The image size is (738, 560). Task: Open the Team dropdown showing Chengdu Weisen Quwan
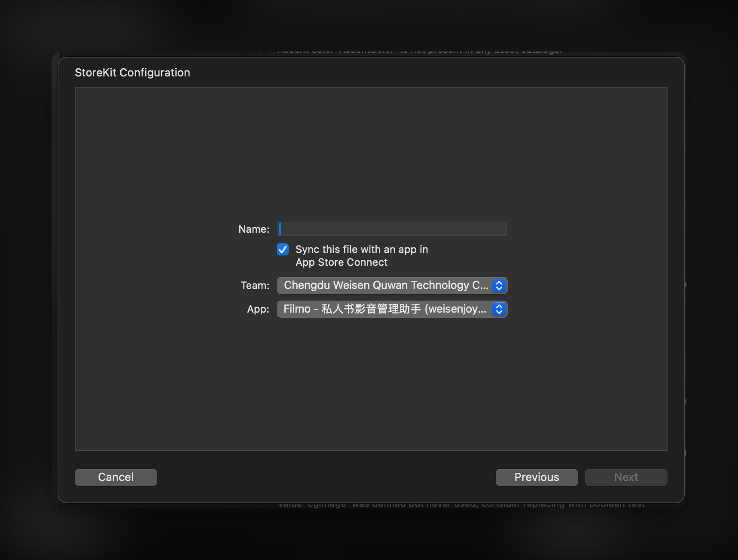386,286
